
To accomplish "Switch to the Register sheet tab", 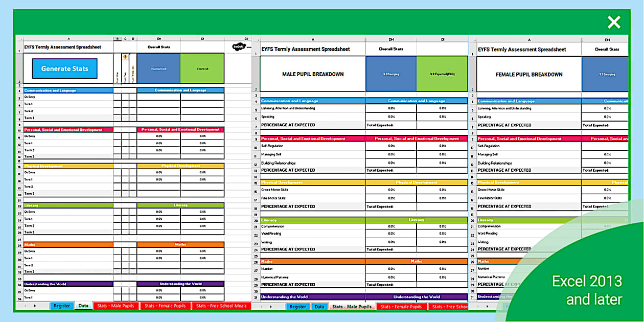I will click(x=61, y=306).
